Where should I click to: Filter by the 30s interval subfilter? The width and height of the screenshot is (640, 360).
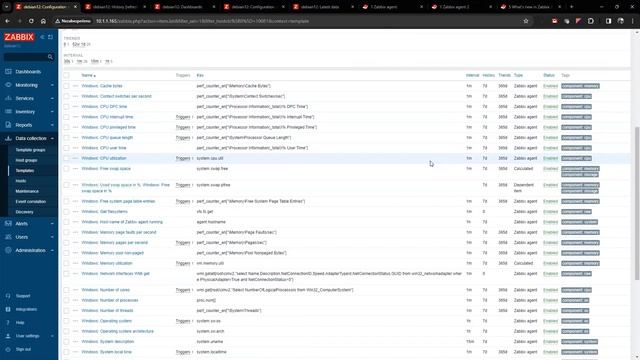pyautogui.click(x=67, y=61)
